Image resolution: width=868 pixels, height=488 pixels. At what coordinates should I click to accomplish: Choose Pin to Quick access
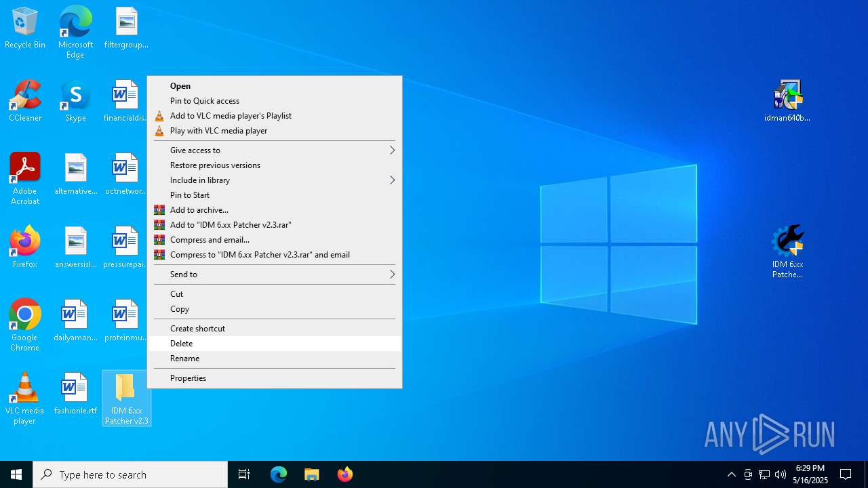click(x=275, y=101)
